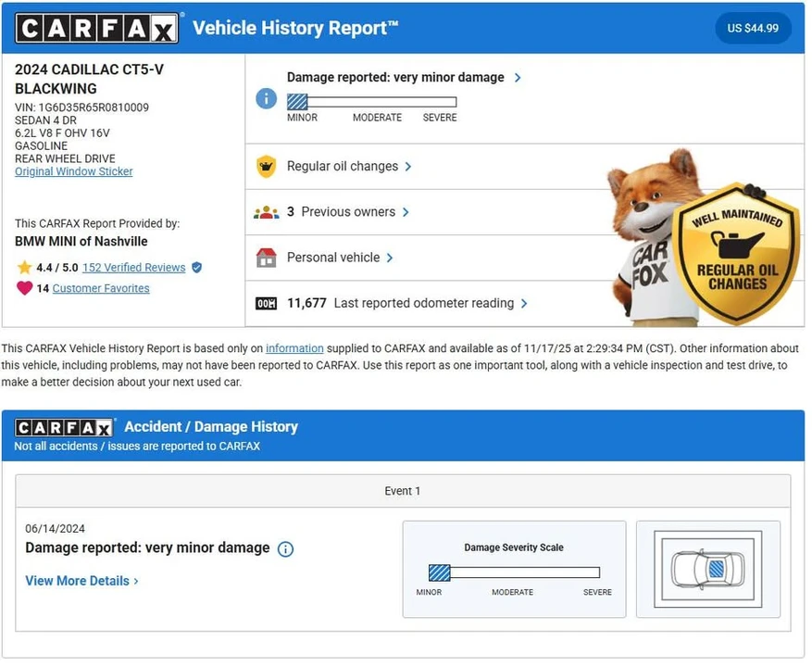Click the Personal vehicle text
This screenshot has height=667, width=812.
[x=334, y=258]
